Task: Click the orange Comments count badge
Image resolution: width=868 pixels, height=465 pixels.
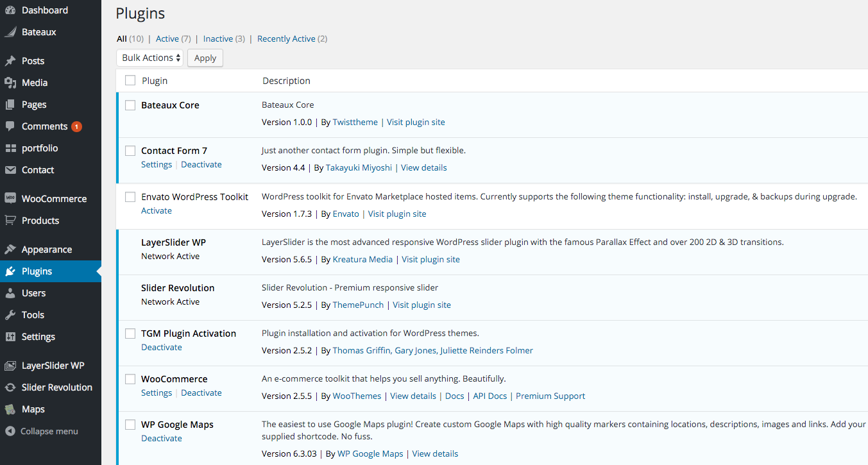Action: 76,126
